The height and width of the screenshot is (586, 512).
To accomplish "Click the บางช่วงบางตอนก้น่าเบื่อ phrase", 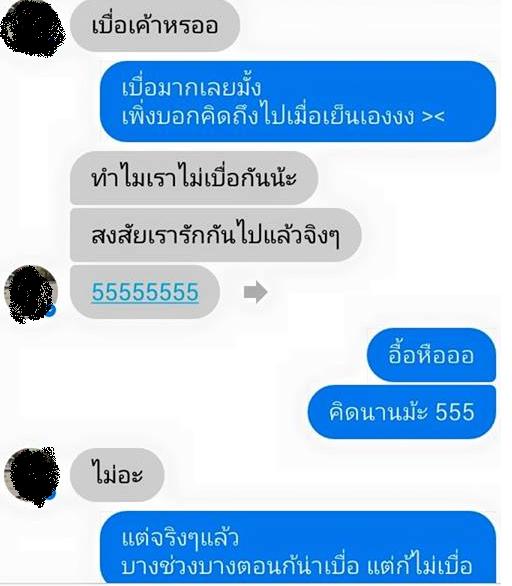I will coord(240,567).
